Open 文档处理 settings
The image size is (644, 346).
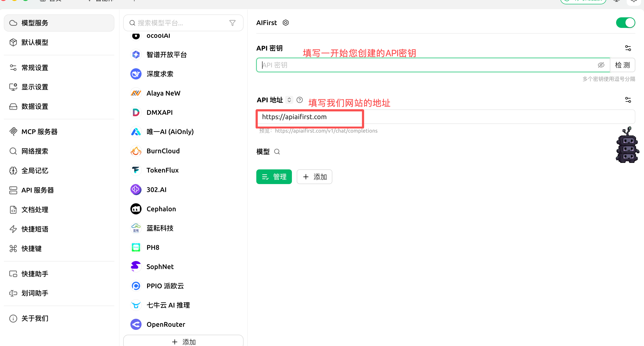point(59,210)
